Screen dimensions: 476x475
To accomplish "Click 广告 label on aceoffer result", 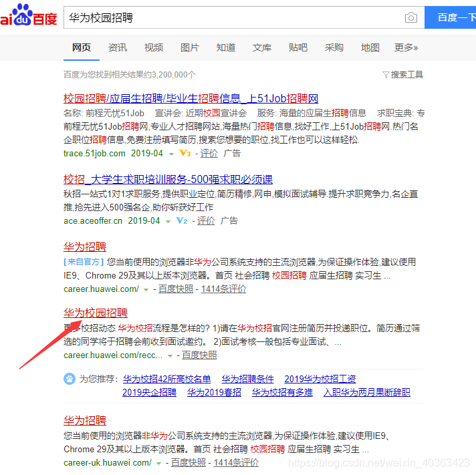I will pyautogui.click(x=229, y=221).
